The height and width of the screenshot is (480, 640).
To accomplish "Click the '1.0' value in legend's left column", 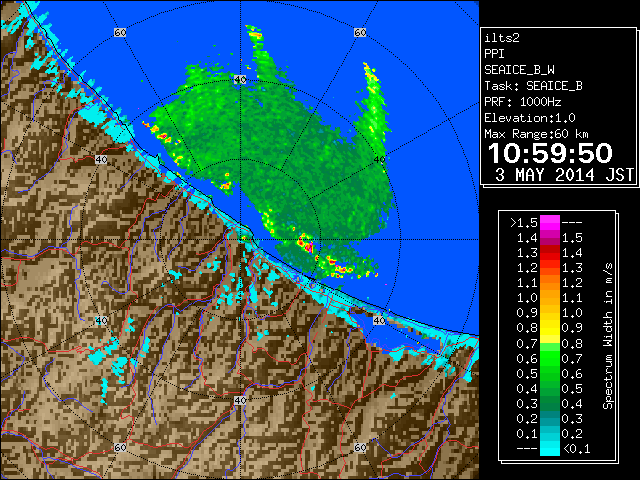I will (527, 298).
